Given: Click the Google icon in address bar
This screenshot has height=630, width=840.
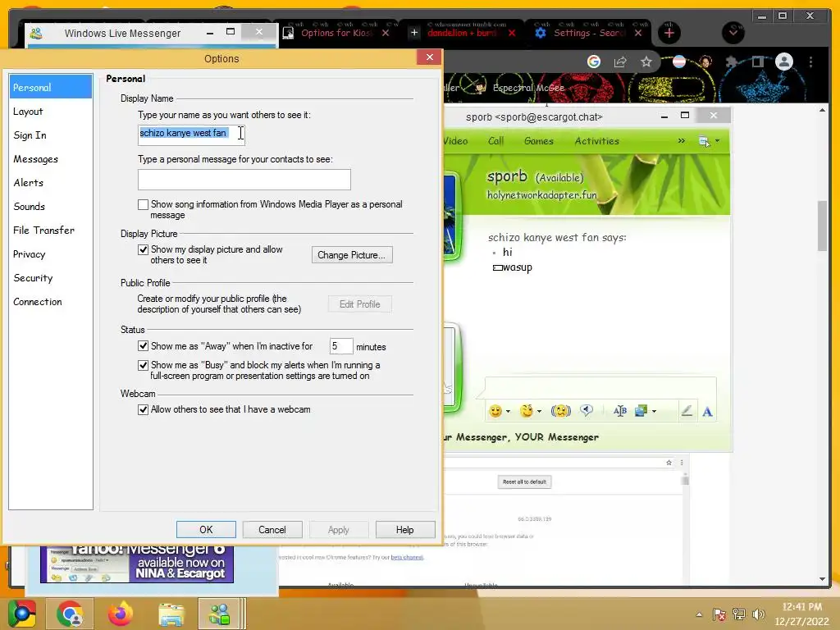Looking at the screenshot, I should click(x=594, y=62).
